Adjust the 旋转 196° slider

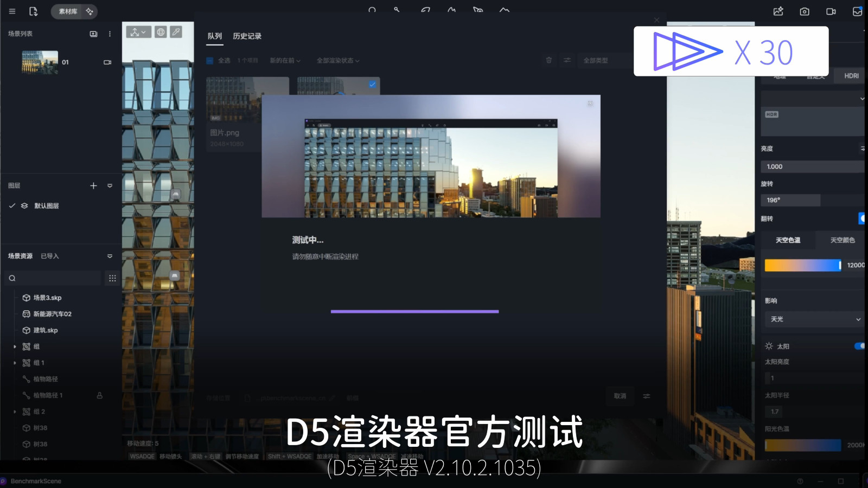pos(813,200)
